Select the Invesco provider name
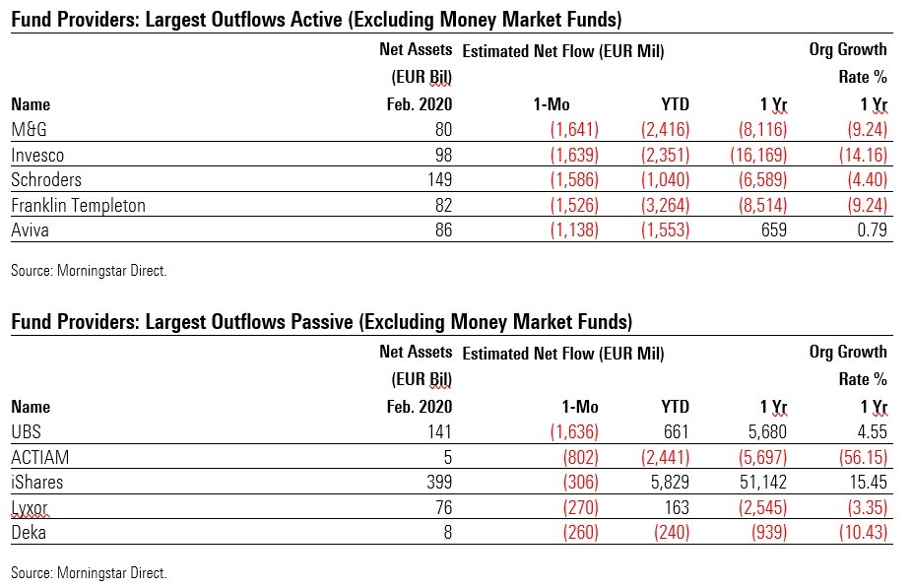This screenshot has width=911, height=588. (x=36, y=155)
